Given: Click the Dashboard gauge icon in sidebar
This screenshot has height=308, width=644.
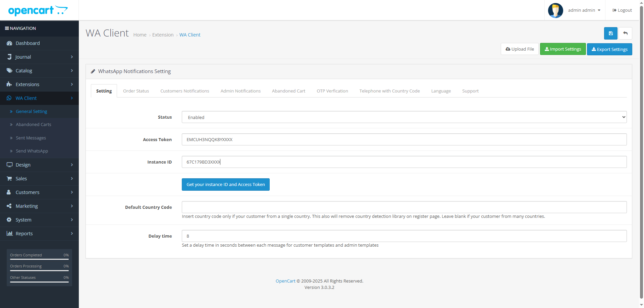Looking at the screenshot, I should tap(9, 43).
